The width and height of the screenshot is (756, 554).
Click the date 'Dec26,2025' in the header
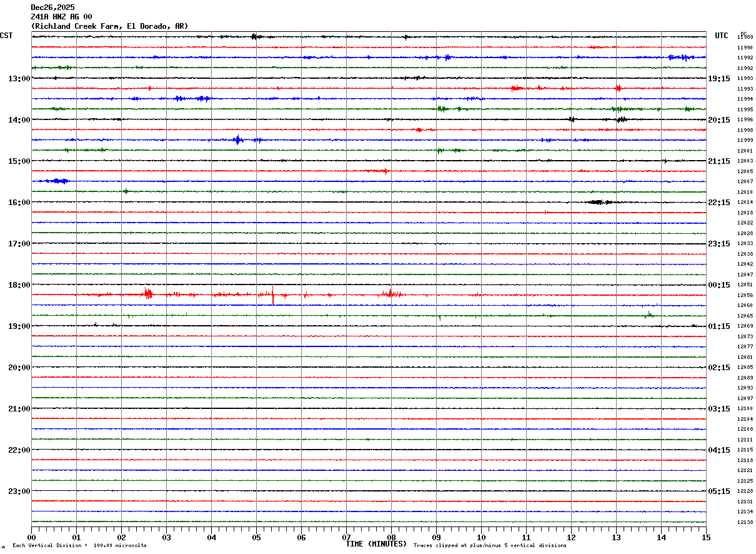click(x=52, y=8)
